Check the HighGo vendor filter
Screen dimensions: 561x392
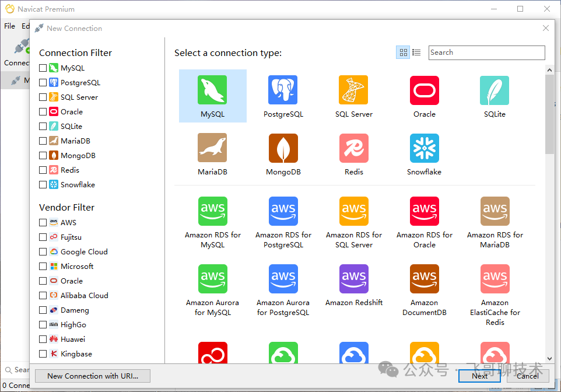[43, 325]
